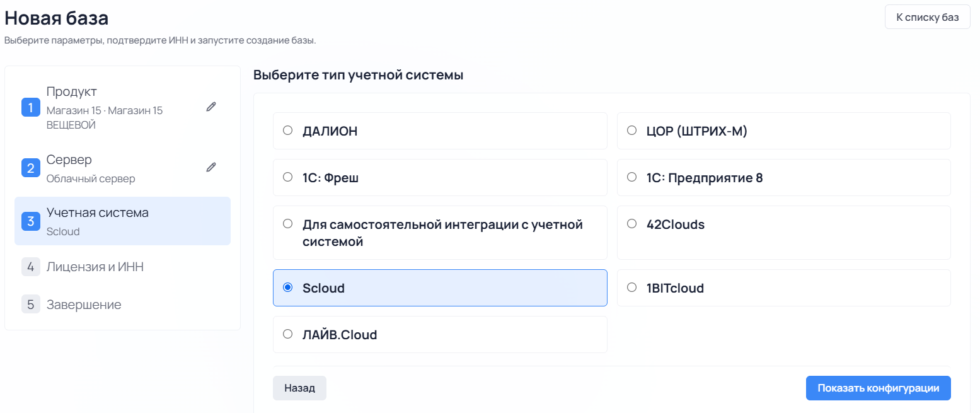Edit the Продукт step with pencil icon
980x413 pixels.
[211, 107]
